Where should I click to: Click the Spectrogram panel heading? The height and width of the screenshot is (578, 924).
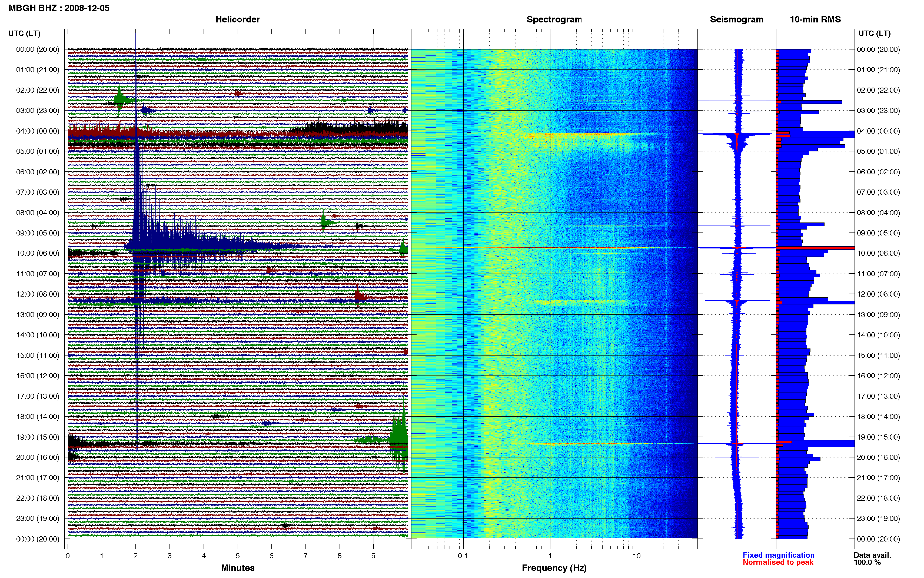[x=554, y=19]
